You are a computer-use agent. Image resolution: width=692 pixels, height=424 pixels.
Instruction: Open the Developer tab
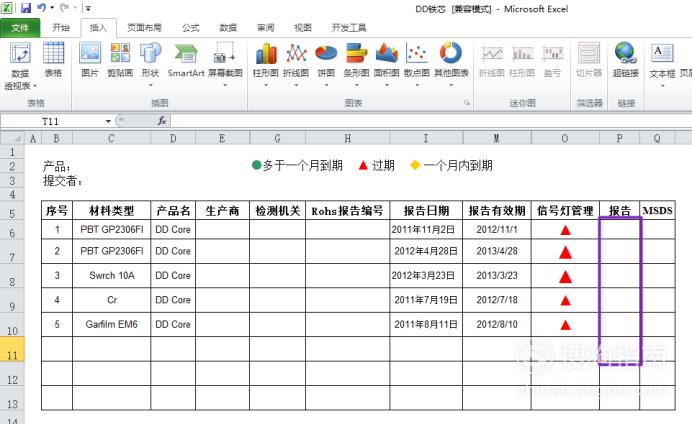tap(349, 28)
